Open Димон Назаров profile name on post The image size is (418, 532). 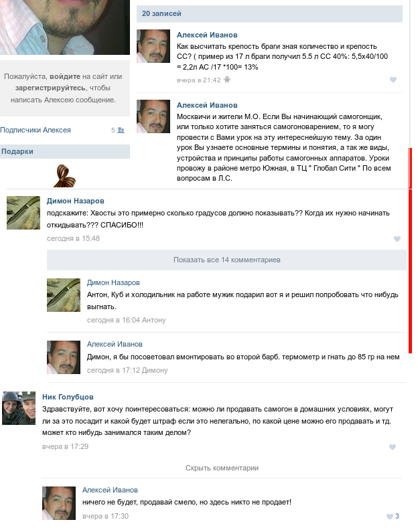point(76,201)
